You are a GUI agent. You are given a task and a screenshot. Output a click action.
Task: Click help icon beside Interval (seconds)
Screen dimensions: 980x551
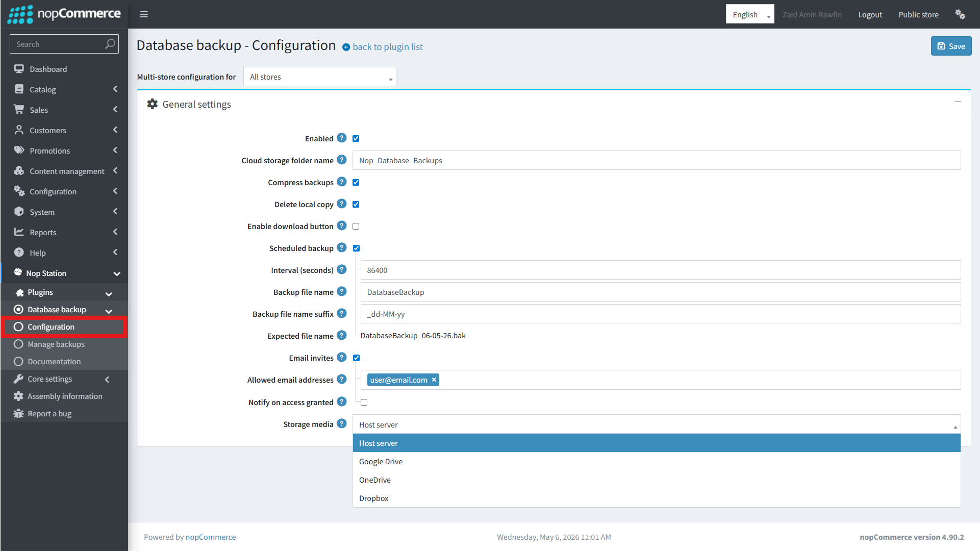[x=342, y=270]
